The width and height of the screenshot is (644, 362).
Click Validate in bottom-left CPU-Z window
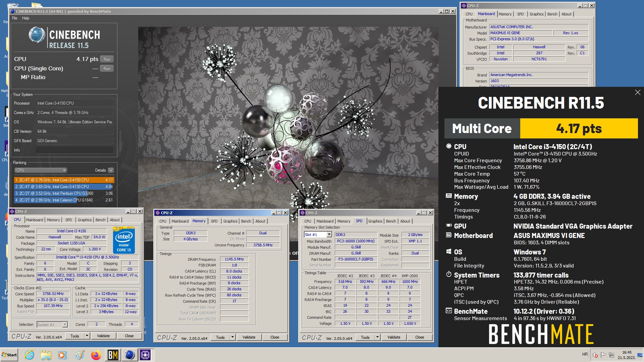pos(103,336)
